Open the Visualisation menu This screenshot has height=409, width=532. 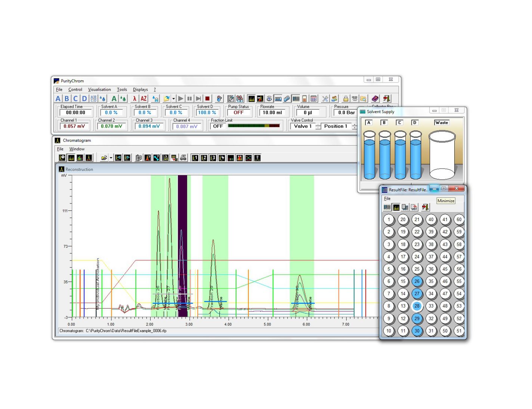[99, 90]
